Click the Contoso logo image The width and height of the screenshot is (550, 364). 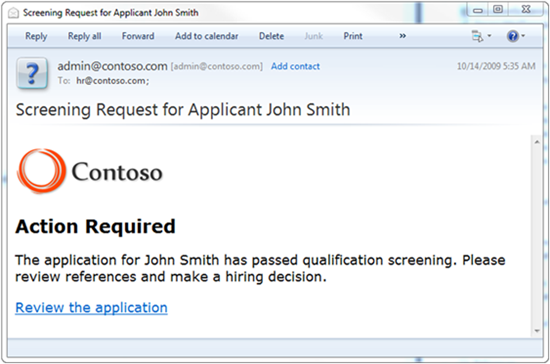(x=90, y=171)
